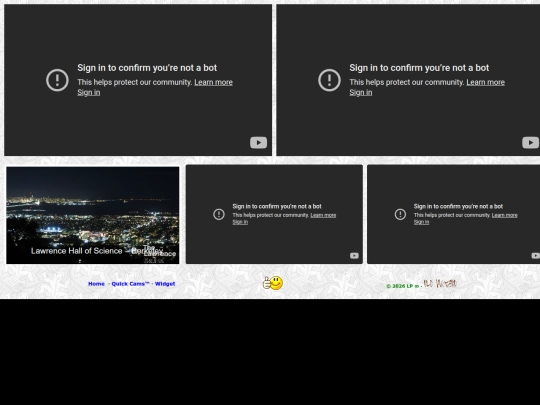Click 'Sign in to confirm' heading top-right panel
Screen dimensions: 540x405
pyautogui.click(x=419, y=68)
